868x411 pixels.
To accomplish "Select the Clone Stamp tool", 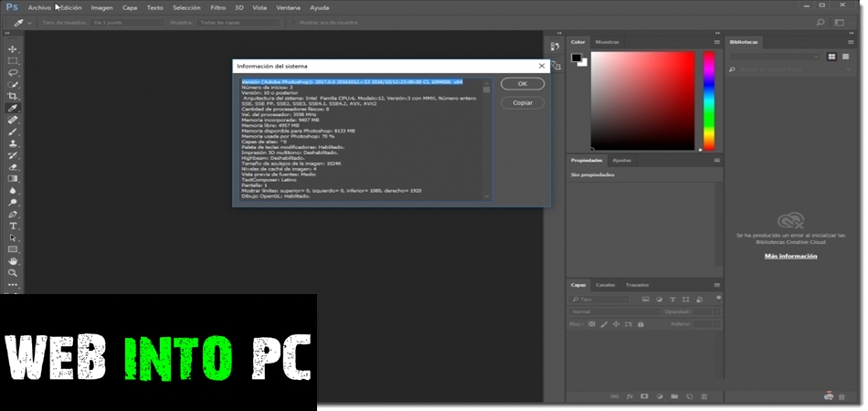I will (x=13, y=143).
